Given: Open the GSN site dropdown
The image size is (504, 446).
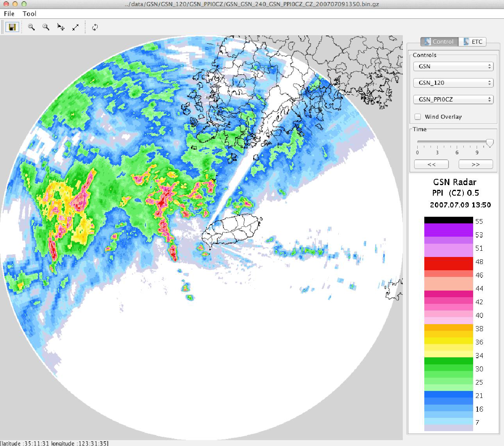Looking at the screenshot, I should 453,66.
